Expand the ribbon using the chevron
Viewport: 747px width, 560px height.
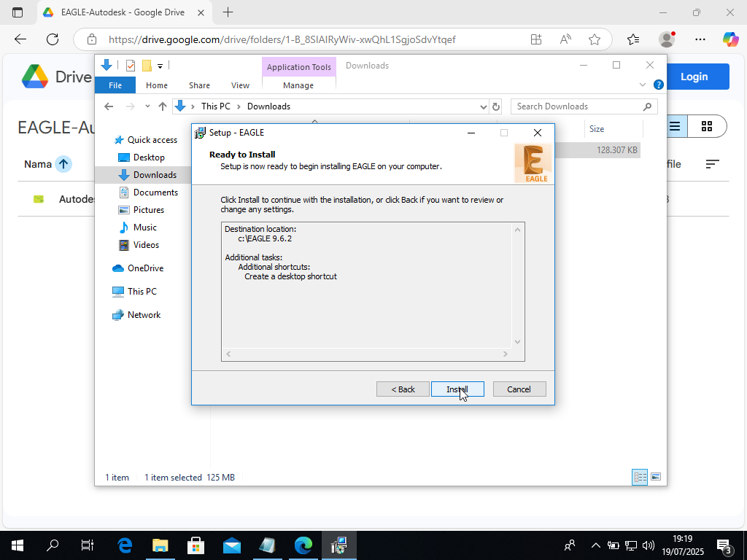[643, 85]
